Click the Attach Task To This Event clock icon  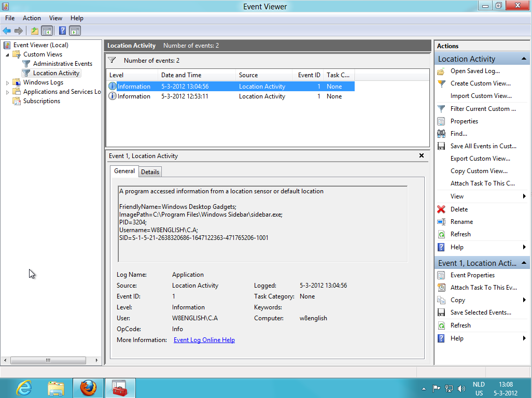(x=441, y=288)
